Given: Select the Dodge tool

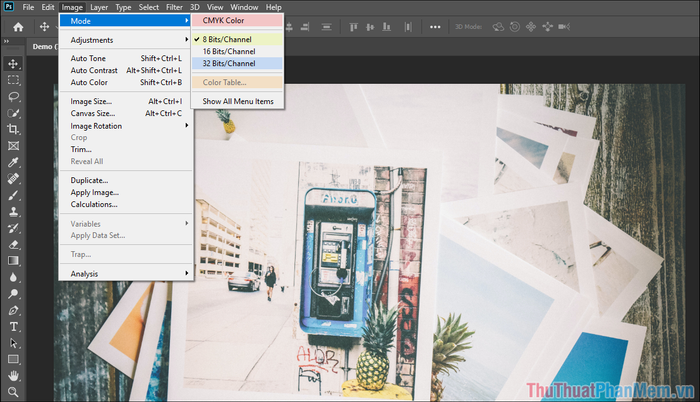Looking at the screenshot, I should click(x=13, y=294).
